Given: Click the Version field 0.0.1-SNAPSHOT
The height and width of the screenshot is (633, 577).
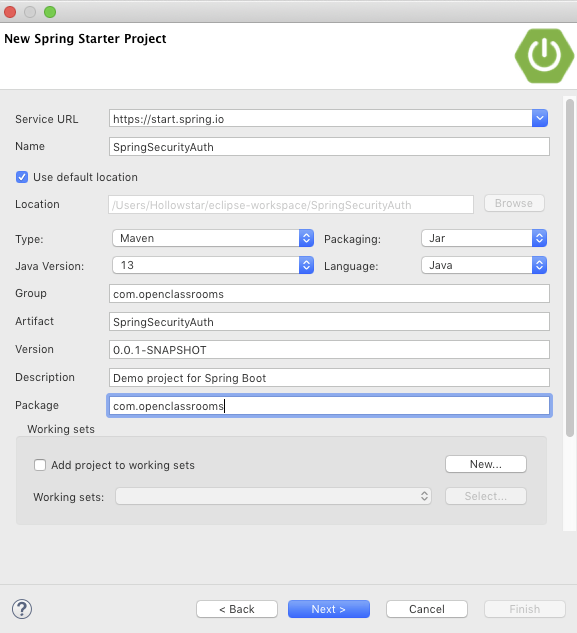Looking at the screenshot, I should pyautogui.click(x=329, y=350).
